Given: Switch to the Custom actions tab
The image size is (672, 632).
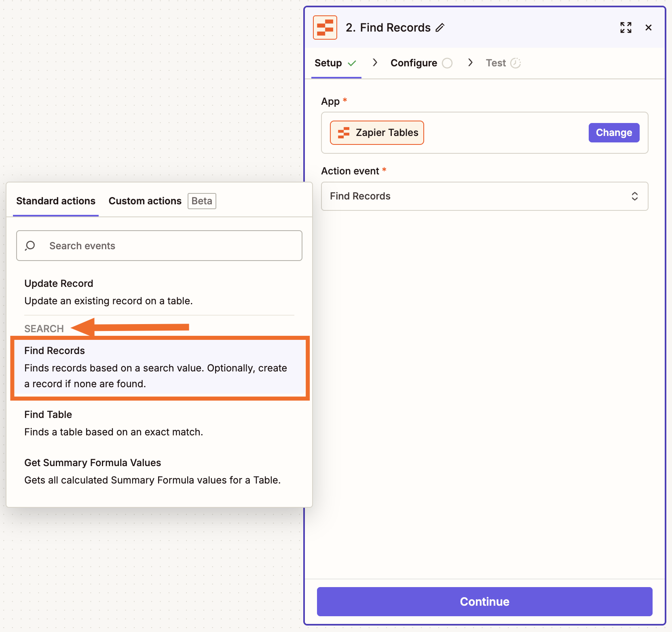Looking at the screenshot, I should [144, 201].
